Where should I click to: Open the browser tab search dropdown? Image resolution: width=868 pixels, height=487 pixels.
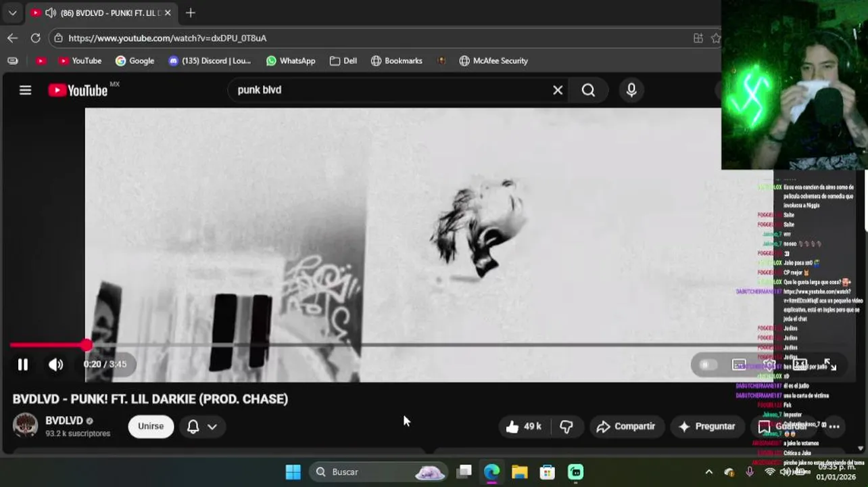(x=12, y=12)
